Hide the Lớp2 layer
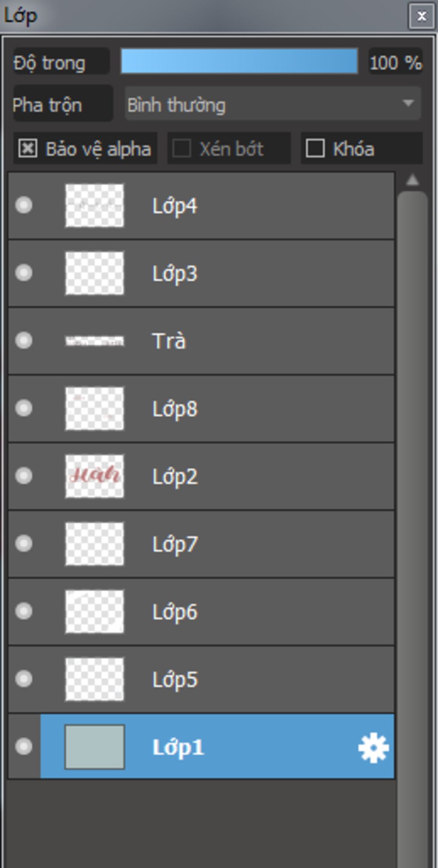The image size is (438, 868). [x=24, y=476]
